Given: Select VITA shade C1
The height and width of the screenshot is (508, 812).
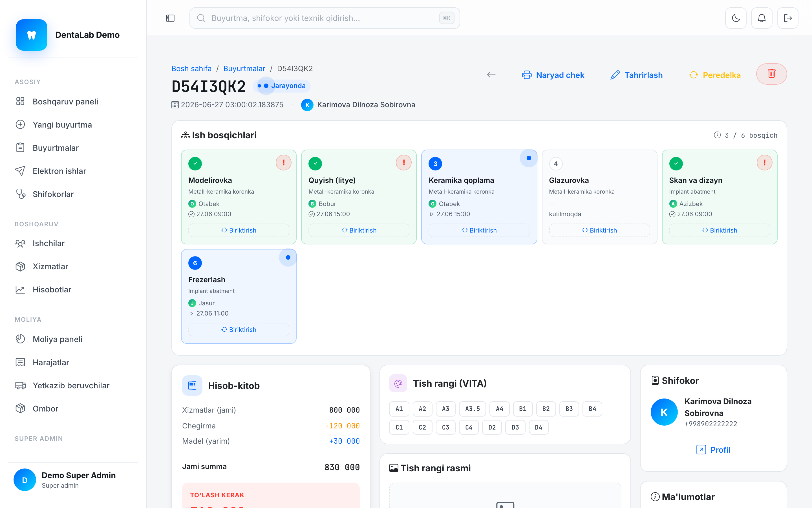Looking at the screenshot, I should coord(399,427).
